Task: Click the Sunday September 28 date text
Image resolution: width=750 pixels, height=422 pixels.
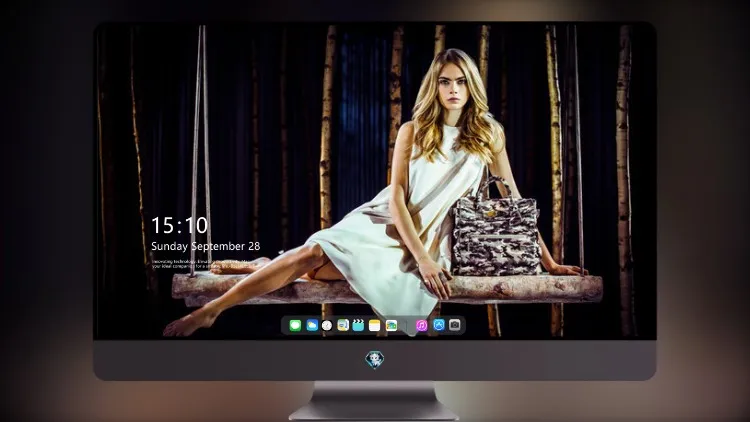Action: point(206,246)
